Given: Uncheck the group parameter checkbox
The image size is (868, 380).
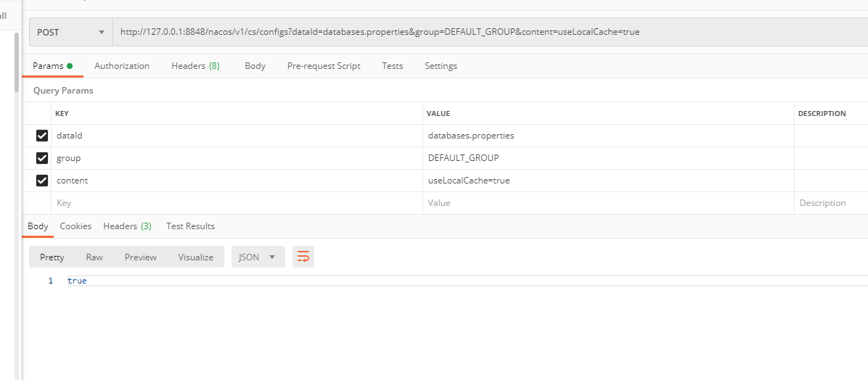Looking at the screenshot, I should (x=42, y=158).
